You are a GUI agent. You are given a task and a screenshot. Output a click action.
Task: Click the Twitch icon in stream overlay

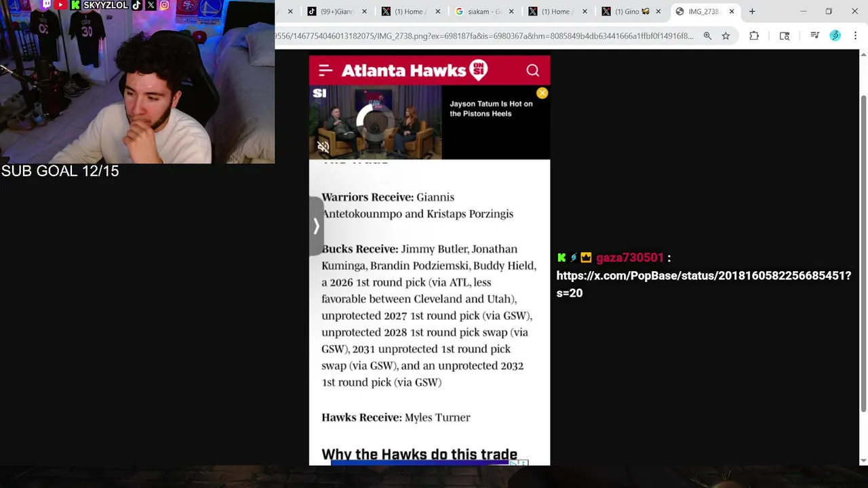46,5
